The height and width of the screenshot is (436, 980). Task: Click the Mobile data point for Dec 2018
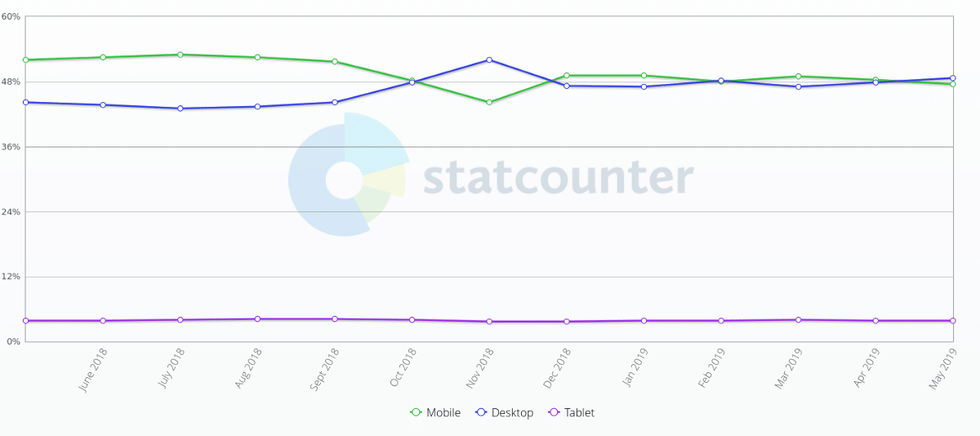point(567,75)
